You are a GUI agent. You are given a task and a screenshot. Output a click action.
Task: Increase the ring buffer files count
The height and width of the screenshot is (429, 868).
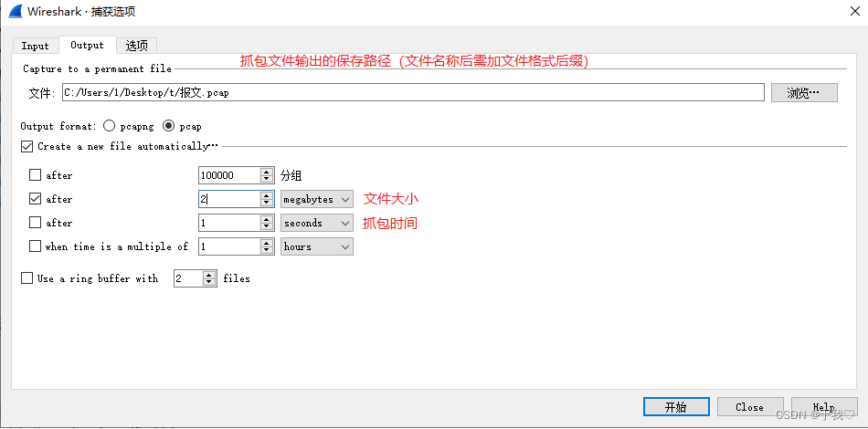[209, 276]
